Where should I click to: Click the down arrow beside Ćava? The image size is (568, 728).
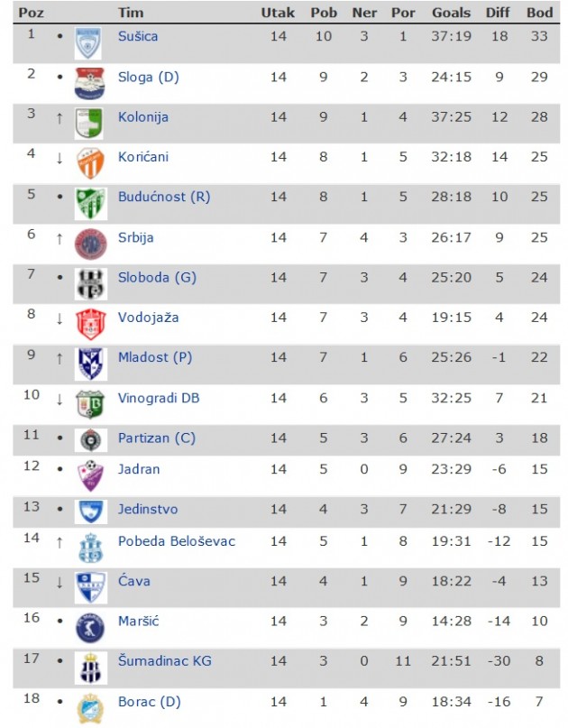click(60, 583)
